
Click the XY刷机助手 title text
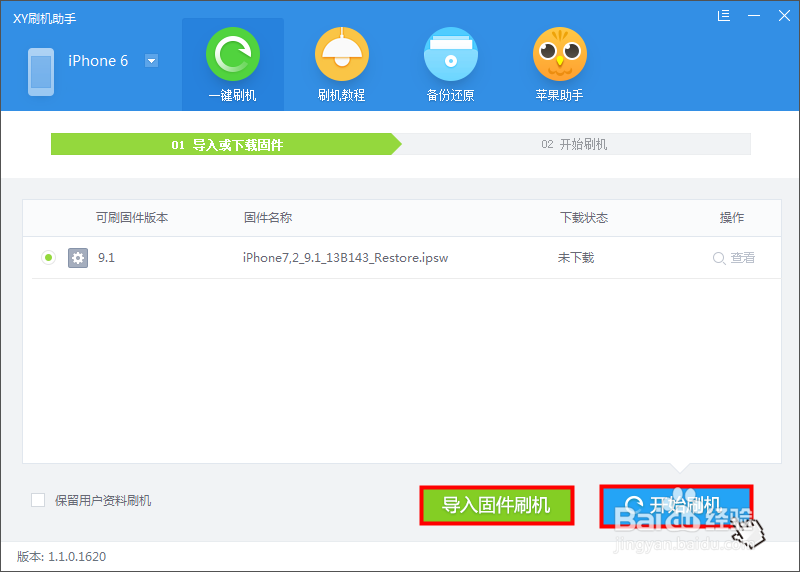click(44, 19)
